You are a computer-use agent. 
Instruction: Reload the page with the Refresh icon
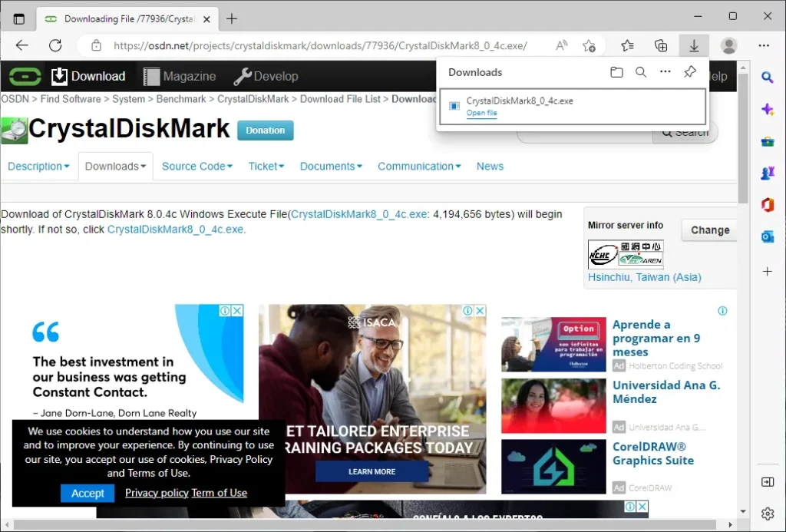click(x=55, y=45)
